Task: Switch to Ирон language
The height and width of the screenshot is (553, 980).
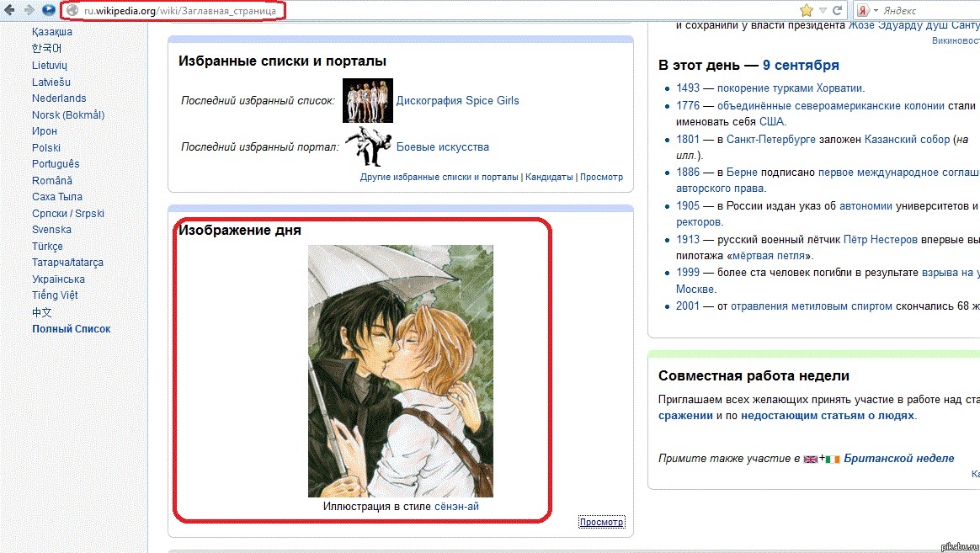Action: coord(45,131)
